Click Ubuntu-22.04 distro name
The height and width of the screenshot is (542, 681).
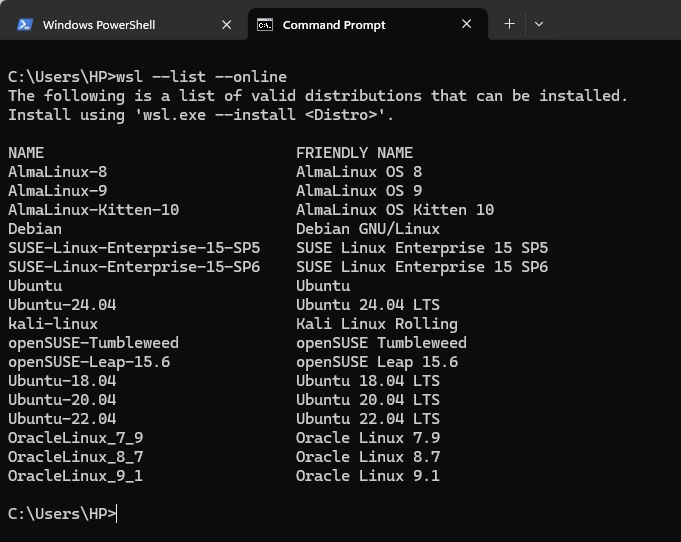(x=62, y=419)
